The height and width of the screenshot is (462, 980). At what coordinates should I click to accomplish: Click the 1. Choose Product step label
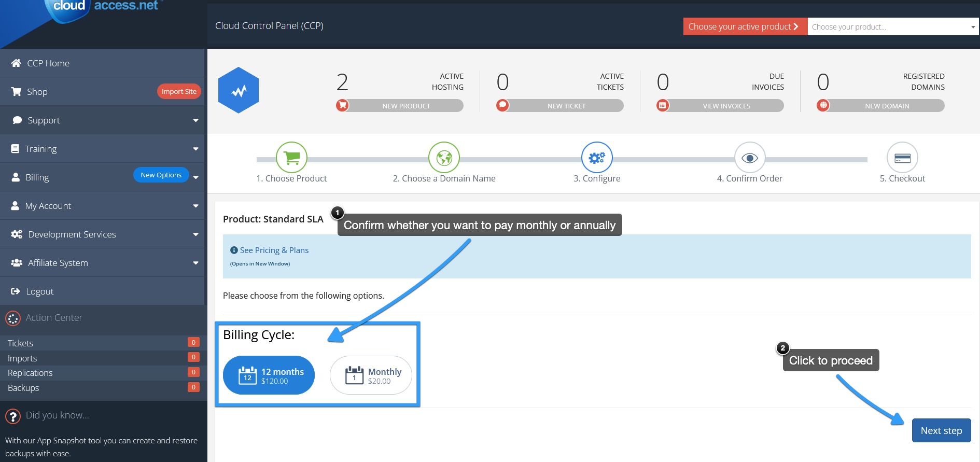tap(291, 178)
